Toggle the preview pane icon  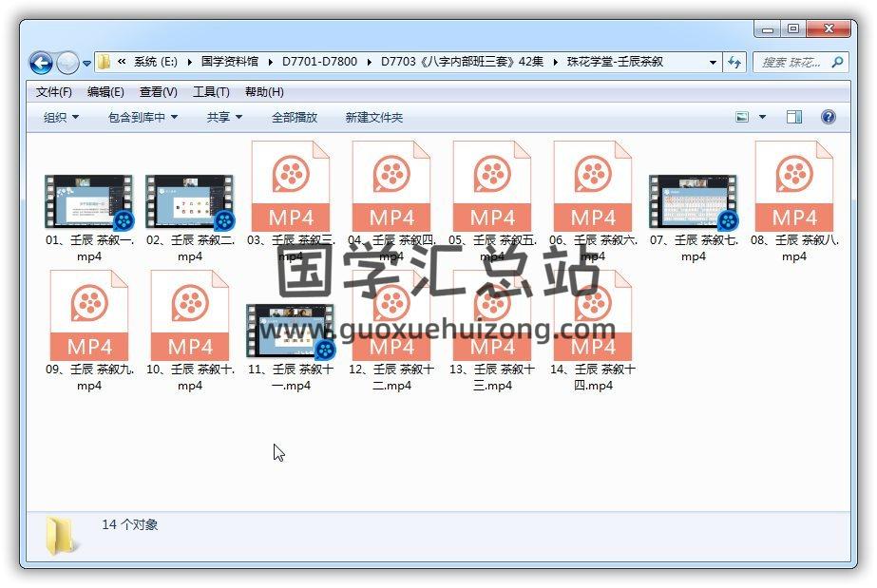click(793, 117)
